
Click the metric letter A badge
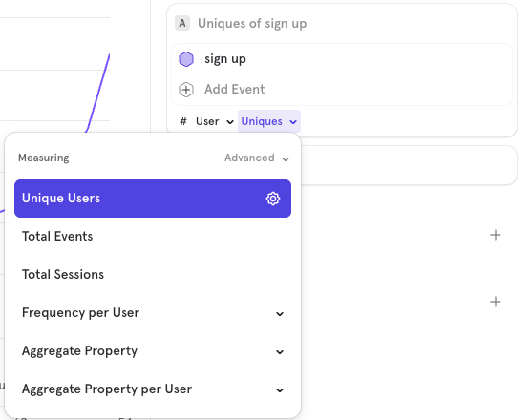point(182,23)
